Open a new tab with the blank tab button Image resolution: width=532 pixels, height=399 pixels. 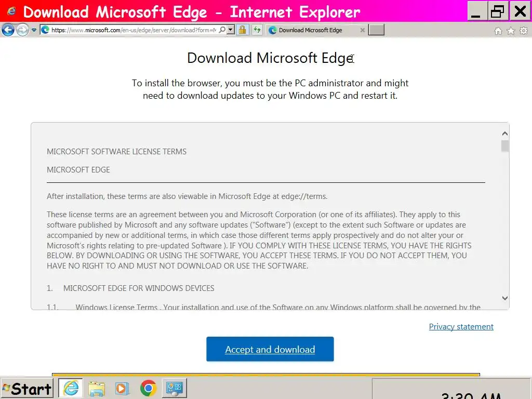point(376,30)
